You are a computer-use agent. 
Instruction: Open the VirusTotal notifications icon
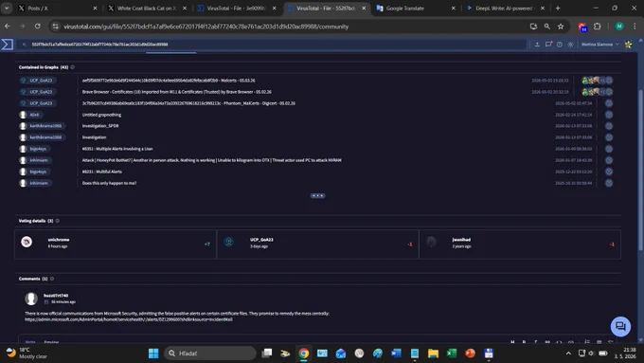548,44
